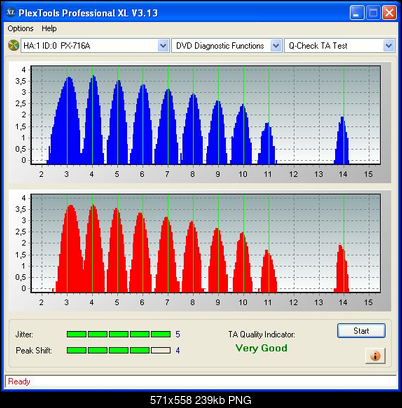
Task: Click the disc drive icon beside PX-716A
Action: click(13, 46)
